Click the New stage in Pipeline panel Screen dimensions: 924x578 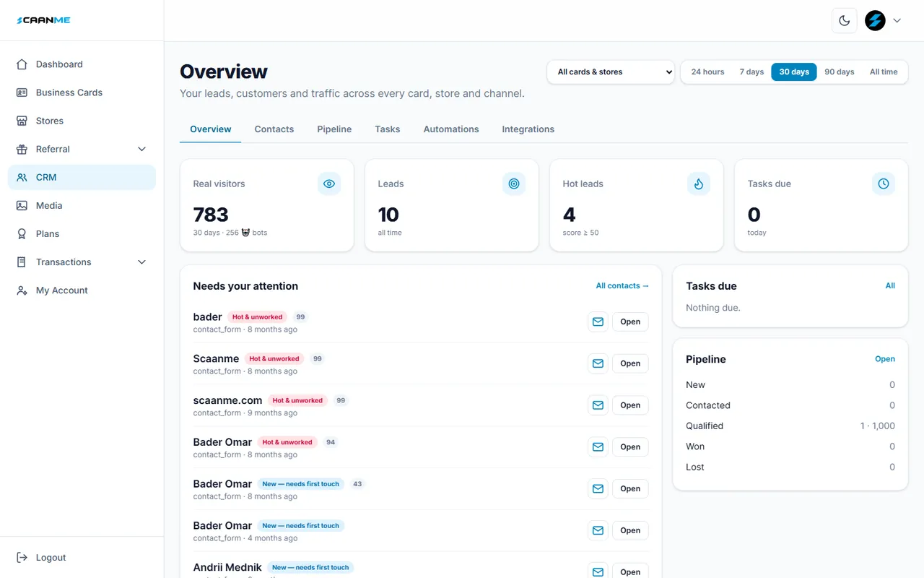pyautogui.click(x=790, y=385)
